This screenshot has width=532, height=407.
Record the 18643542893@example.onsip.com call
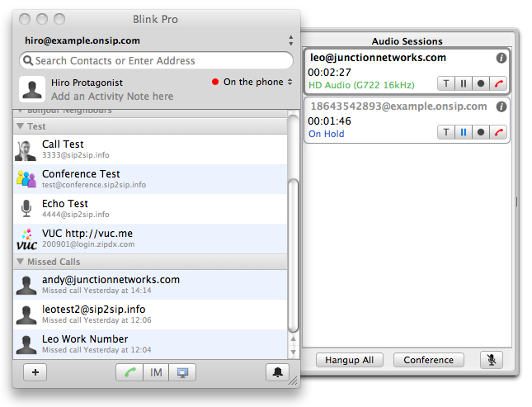click(x=481, y=132)
